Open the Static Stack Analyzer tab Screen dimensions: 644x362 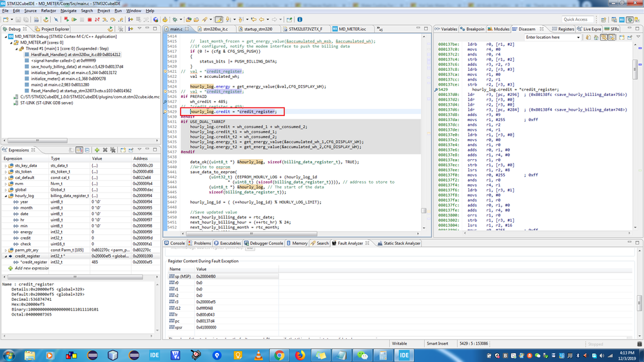(x=398, y=243)
